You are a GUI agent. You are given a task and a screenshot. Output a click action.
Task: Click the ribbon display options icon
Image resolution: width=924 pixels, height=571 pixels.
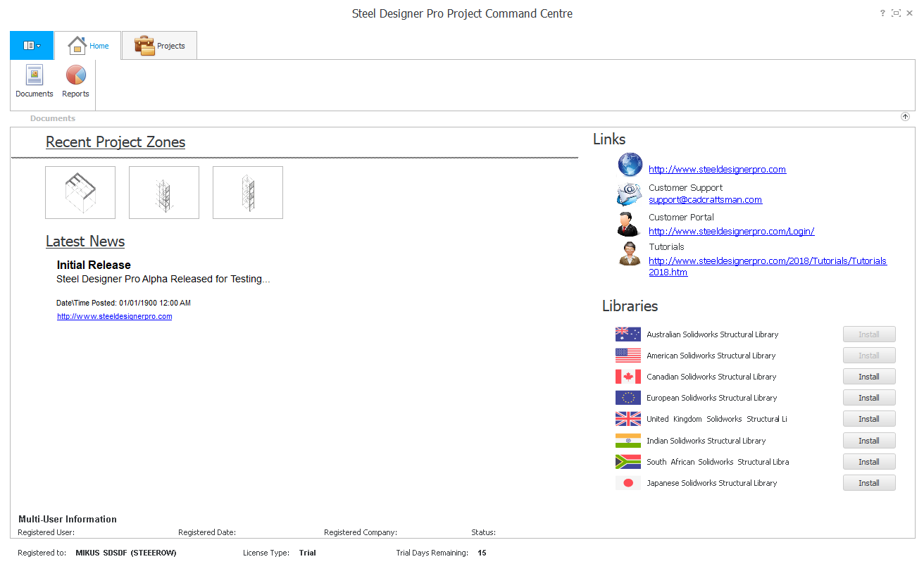pyautogui.click(x=897, y=13)
